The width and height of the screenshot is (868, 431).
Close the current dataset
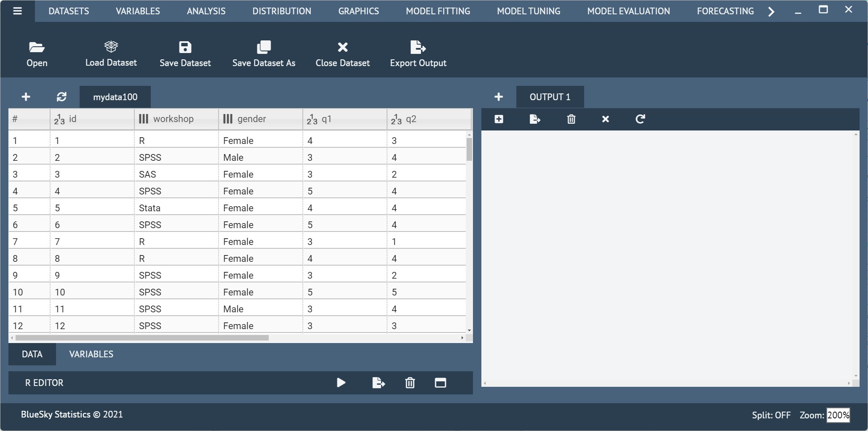(342, 53)
